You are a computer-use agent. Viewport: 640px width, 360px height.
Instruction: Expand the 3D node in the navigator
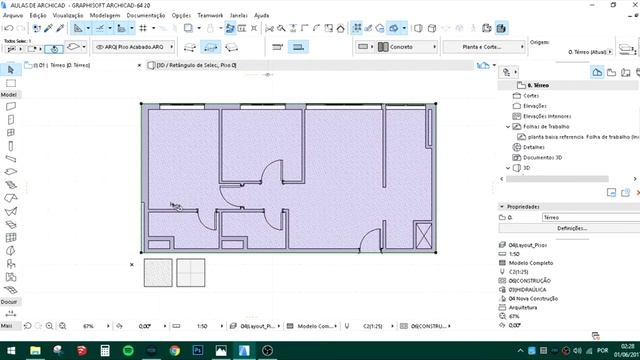pyautogui.click(x=508, y=168)
